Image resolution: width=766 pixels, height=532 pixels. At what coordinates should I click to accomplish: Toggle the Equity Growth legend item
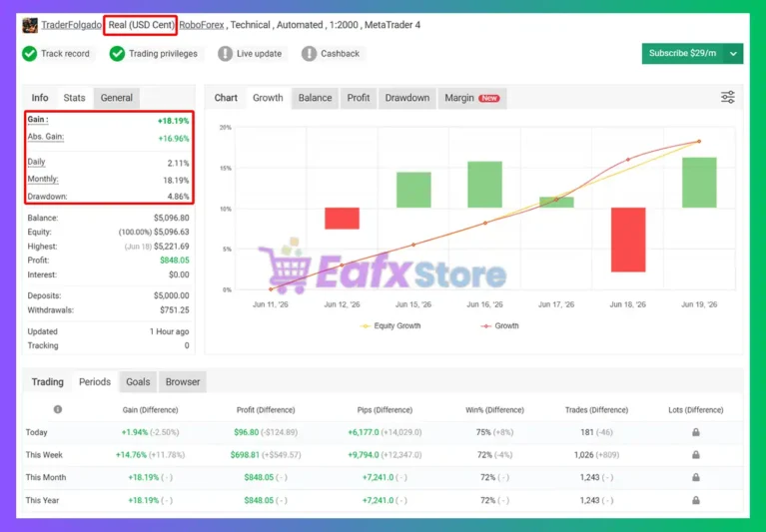pyautogui.click(x=390, y=326)
